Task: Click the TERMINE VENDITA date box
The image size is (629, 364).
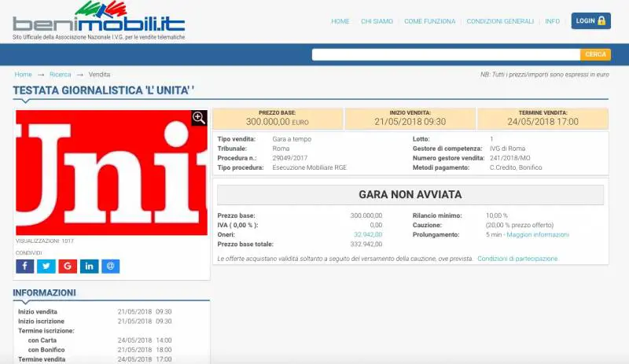Action: (543, 119)
